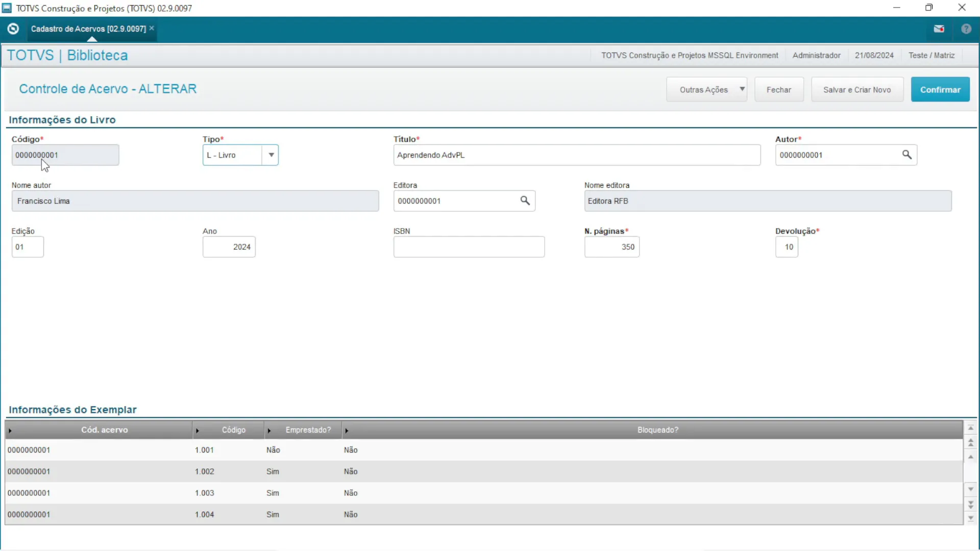Click TOTVS Construção e Projetos MSSQL Environment label

[690, 55]
